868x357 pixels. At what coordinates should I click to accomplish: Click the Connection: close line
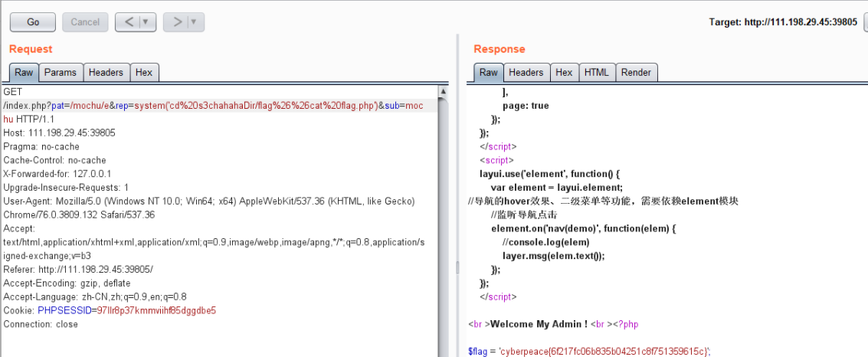pyautogui.click(x=41, y=324)
